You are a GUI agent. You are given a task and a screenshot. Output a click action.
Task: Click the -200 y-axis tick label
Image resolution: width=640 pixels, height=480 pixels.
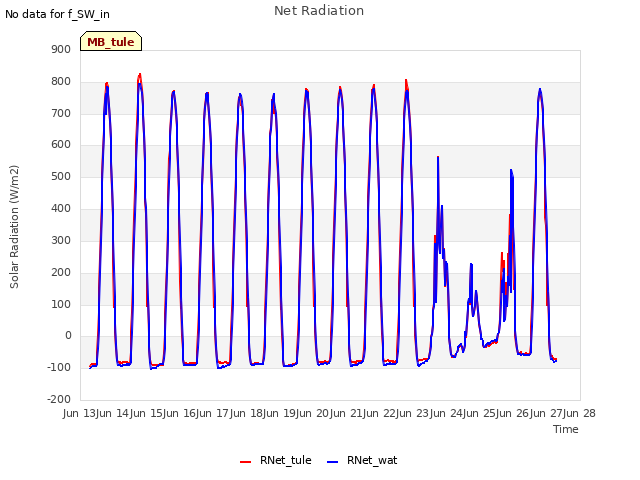(59, 399)
